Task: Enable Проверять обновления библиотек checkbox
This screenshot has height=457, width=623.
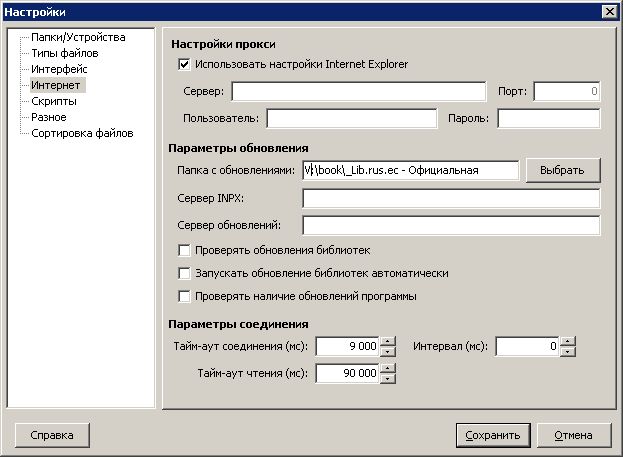Action: [x=184, y=249]
